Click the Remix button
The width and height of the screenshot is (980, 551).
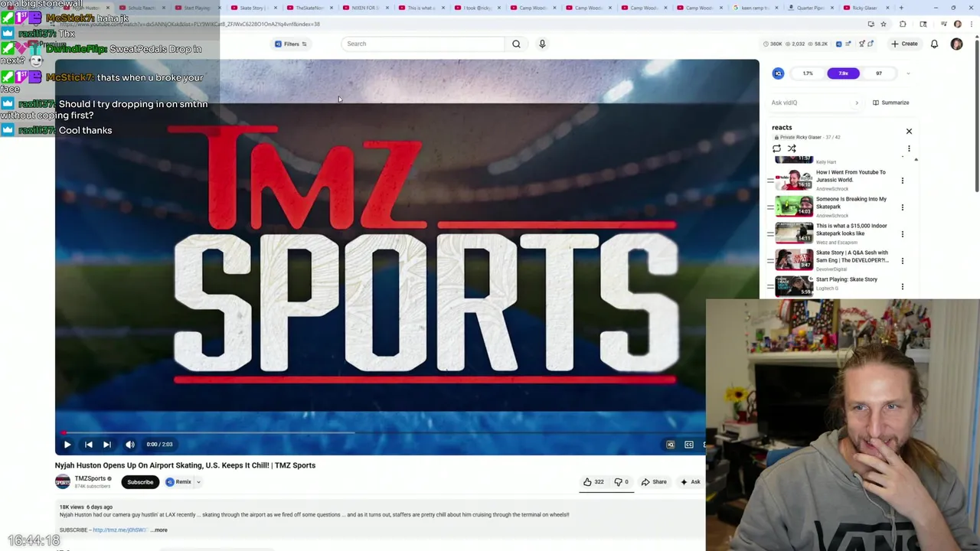coord(179,482)
